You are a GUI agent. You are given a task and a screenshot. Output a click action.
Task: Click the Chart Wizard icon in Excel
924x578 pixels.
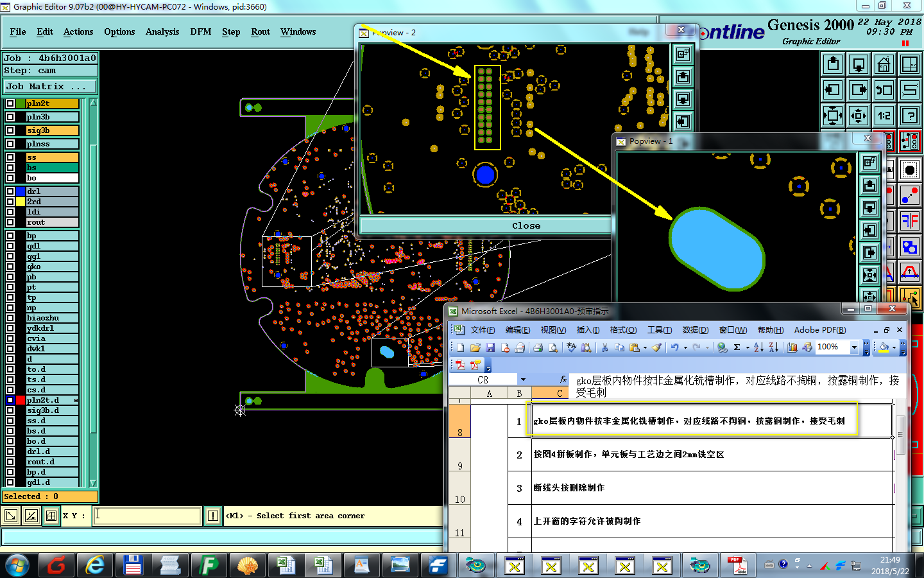[x=792, y=347]
